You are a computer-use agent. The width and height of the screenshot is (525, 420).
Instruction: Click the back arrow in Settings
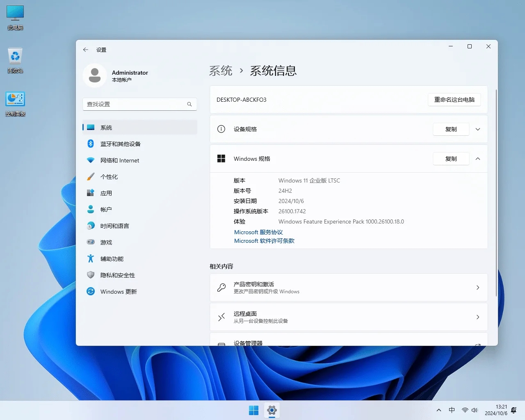point(86,50)
